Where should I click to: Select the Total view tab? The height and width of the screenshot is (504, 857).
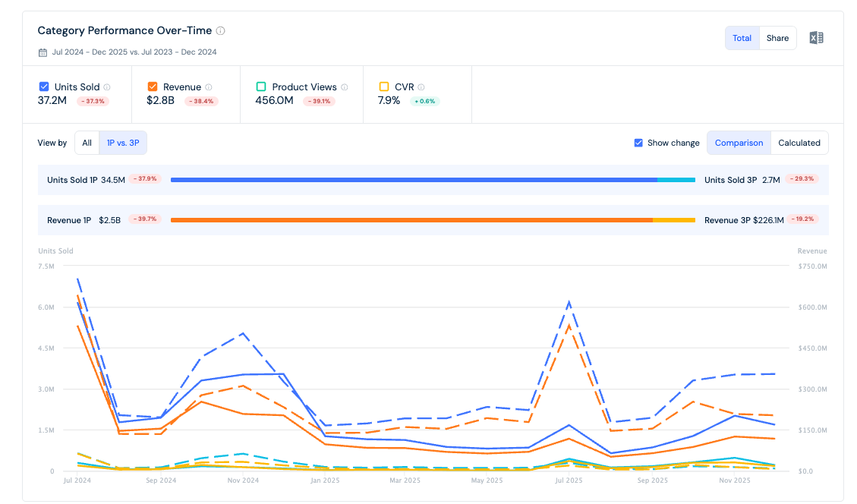coord(742,38)
